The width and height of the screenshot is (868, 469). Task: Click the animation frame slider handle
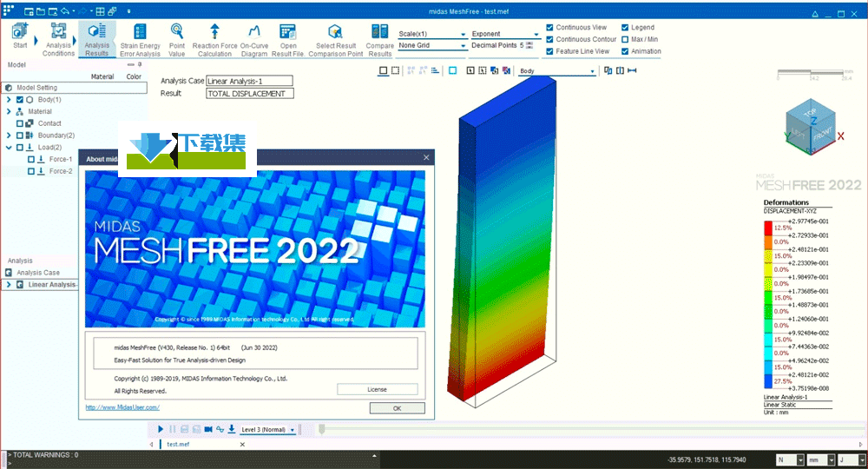tap(322, 429)
